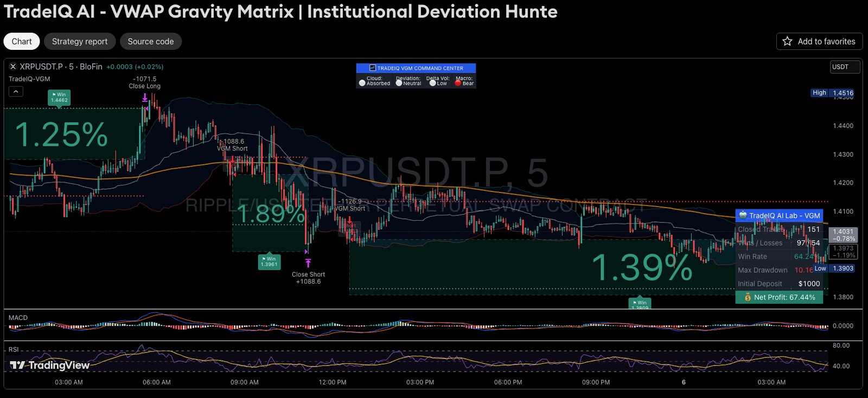Click the red Macro Bear status indicator
868x398 pixels.
[458, 83]
